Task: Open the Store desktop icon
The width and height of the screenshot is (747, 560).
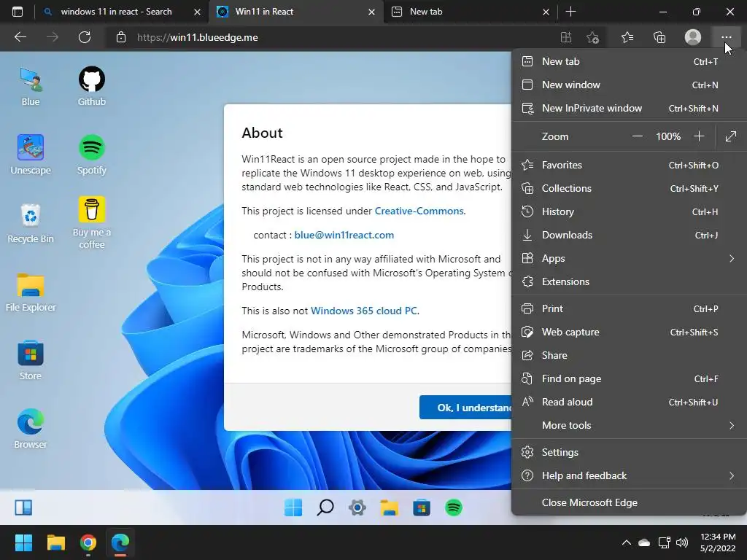Action: click(31, 360)
